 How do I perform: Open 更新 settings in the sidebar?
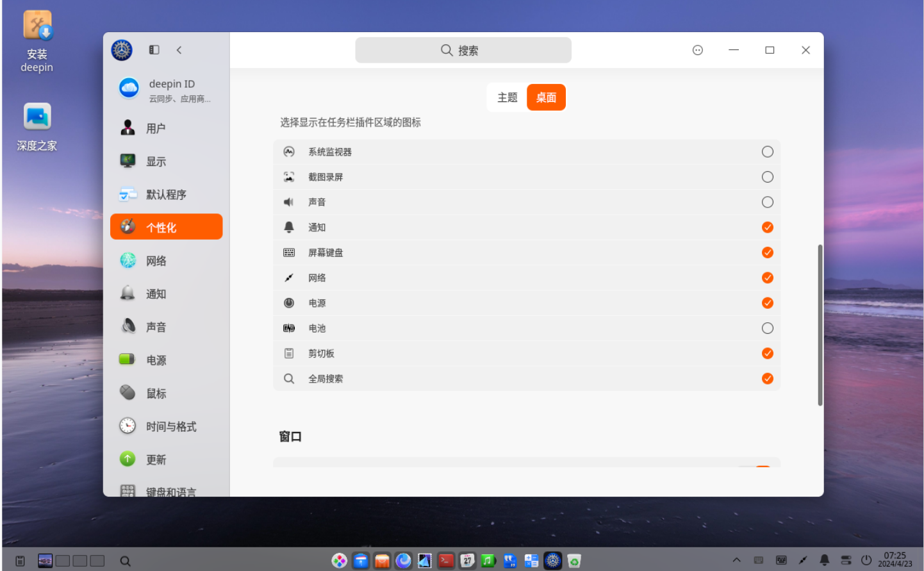click(156, 459)
